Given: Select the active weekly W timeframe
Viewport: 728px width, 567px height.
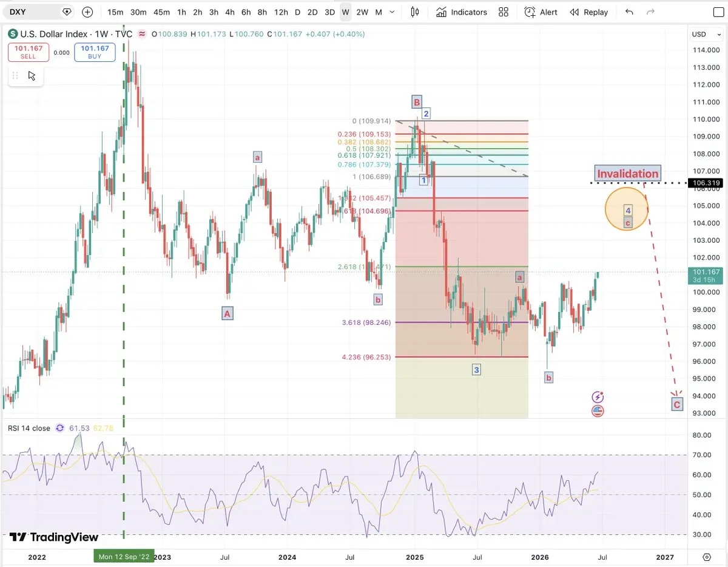Looking at the screenshot, I should click(345, 12).
